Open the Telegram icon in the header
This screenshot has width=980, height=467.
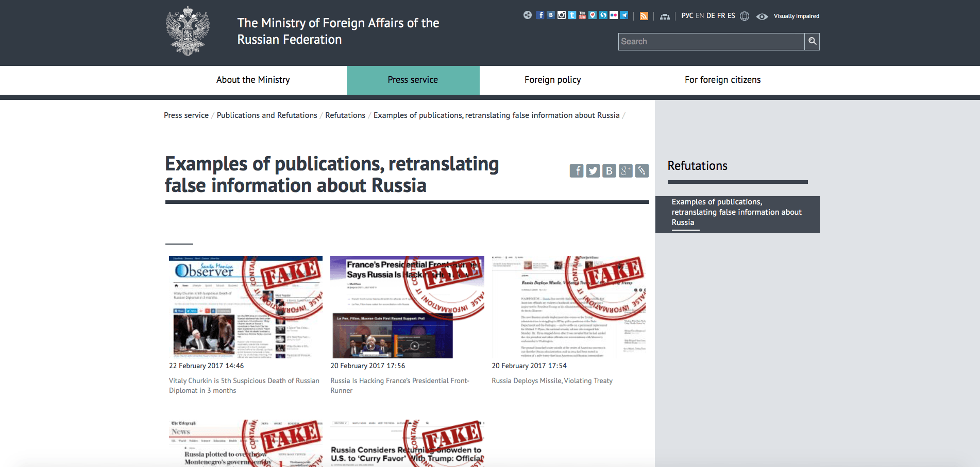click(x=624, y=15)
